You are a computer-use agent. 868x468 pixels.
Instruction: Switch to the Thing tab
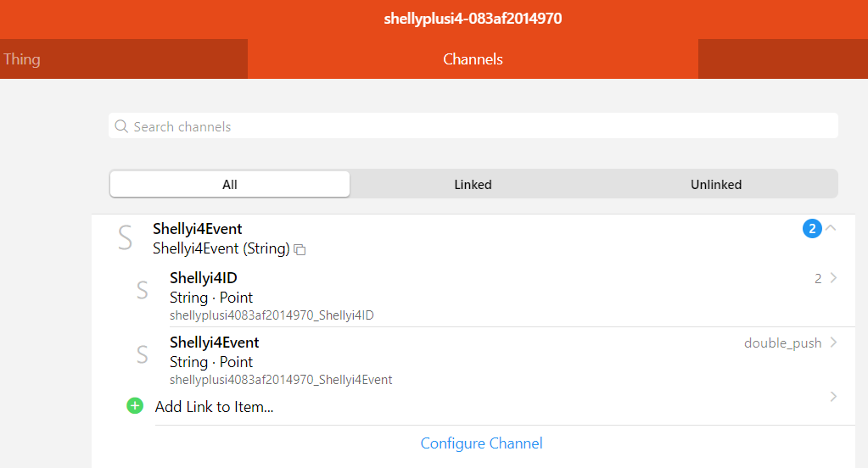(22, 59)
